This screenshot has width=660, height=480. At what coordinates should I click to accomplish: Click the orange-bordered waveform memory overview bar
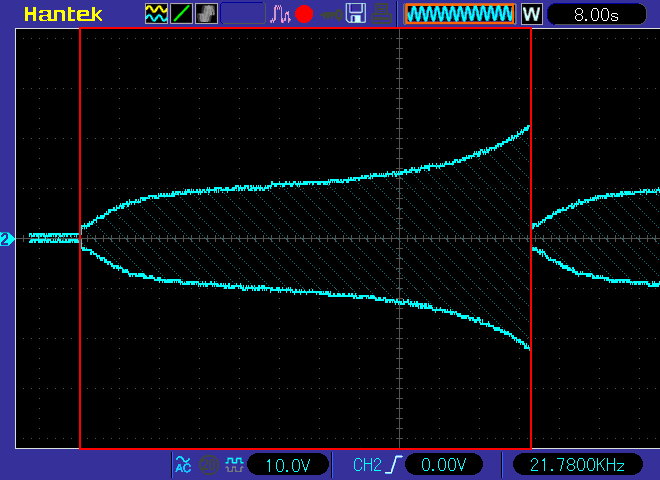click(460, 14)
